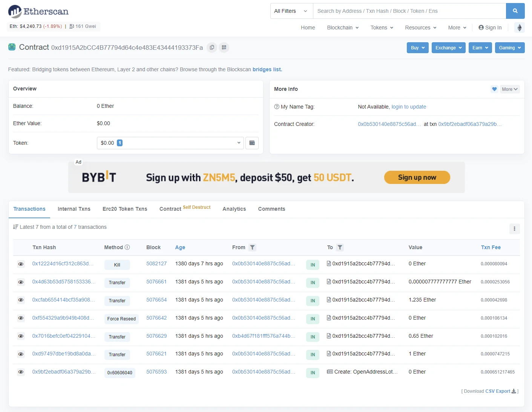Open contract creator address 0x0b530140e8875c56ad
532x412 pixels.
(389, 124)
